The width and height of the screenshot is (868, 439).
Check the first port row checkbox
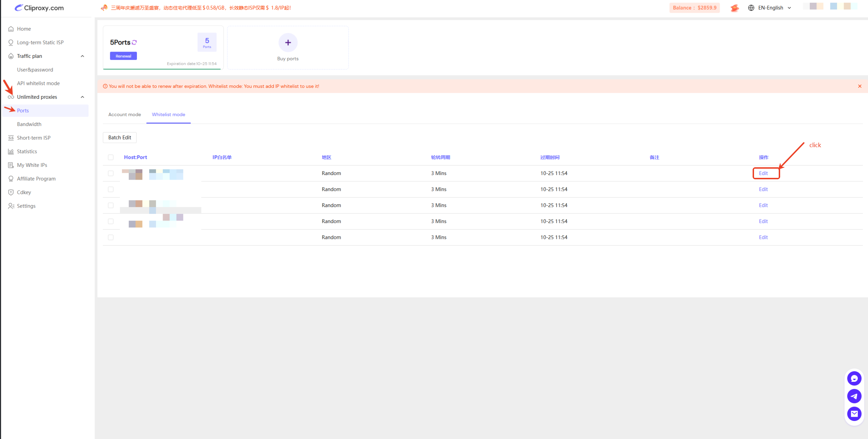111,173
